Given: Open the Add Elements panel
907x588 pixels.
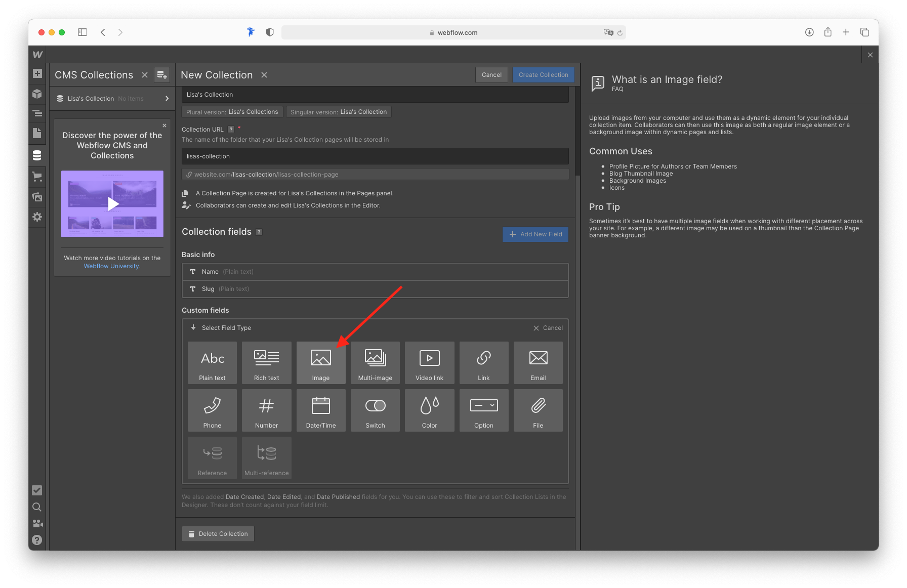Looking at the screenshot, I should click(37, 73).
